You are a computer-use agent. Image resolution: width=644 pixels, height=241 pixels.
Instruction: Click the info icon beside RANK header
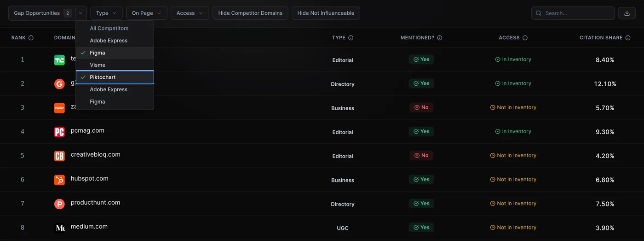31,38
